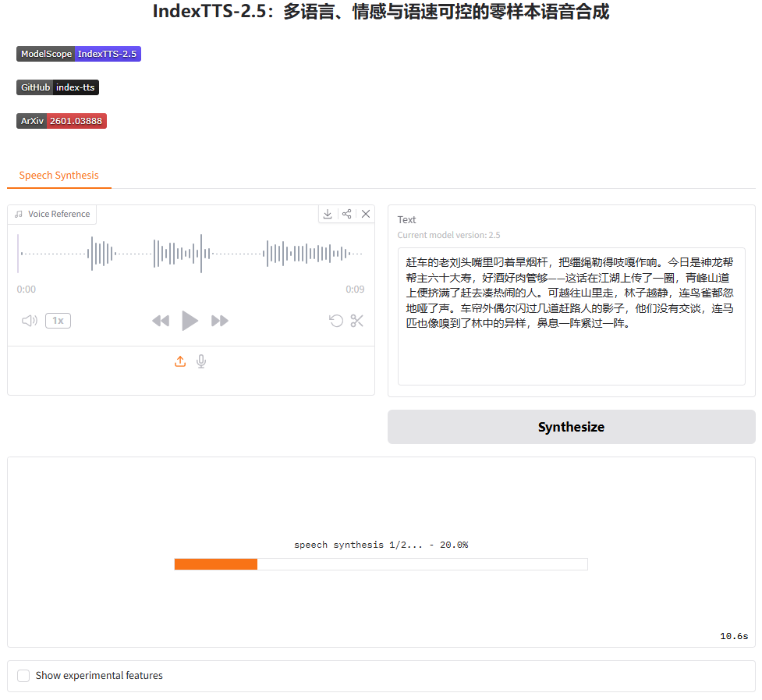Undo edits with the reset icon

point(336,321)
